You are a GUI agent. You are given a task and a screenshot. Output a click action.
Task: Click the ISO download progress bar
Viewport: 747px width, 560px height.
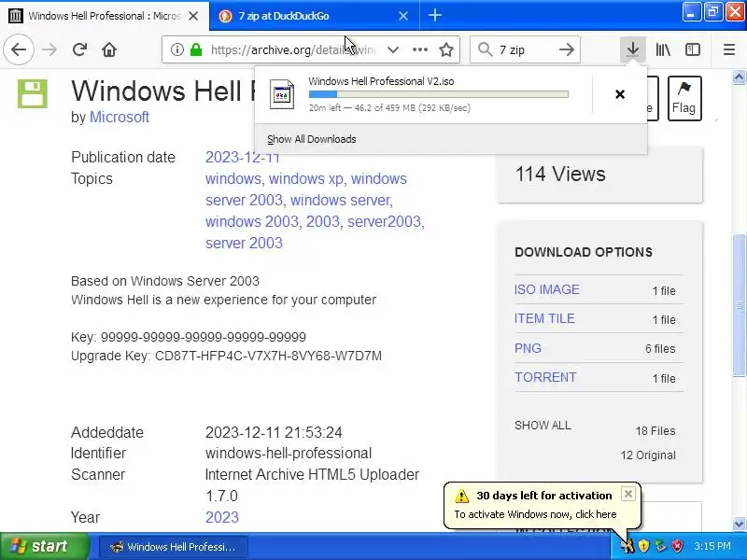[x=438, y=94]
